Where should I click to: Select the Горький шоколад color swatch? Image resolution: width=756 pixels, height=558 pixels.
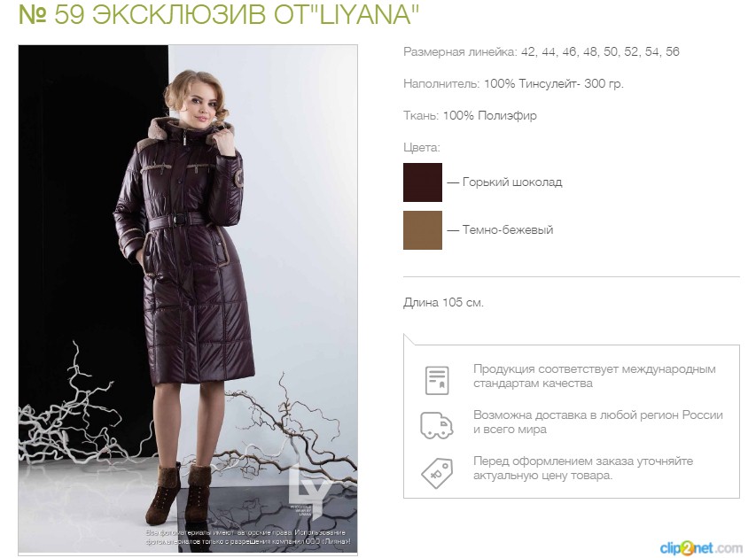pos(423,182)
